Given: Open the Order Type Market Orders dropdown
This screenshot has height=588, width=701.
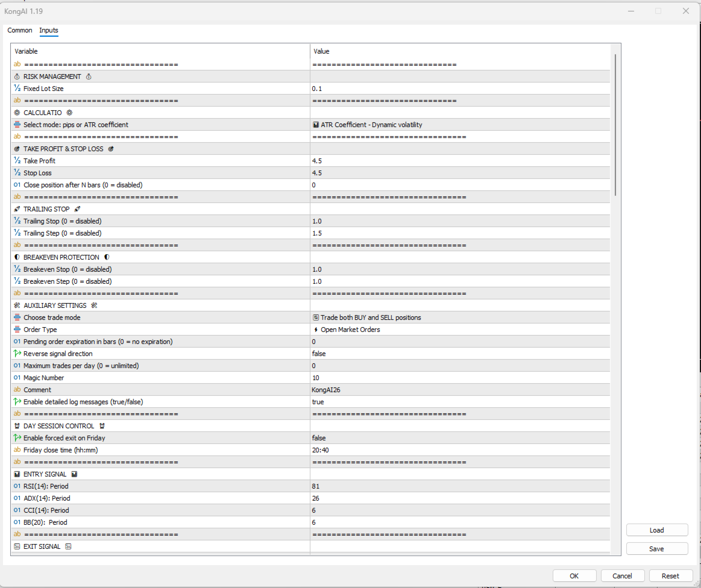Looking at the screenshot, I should [459, 330].
